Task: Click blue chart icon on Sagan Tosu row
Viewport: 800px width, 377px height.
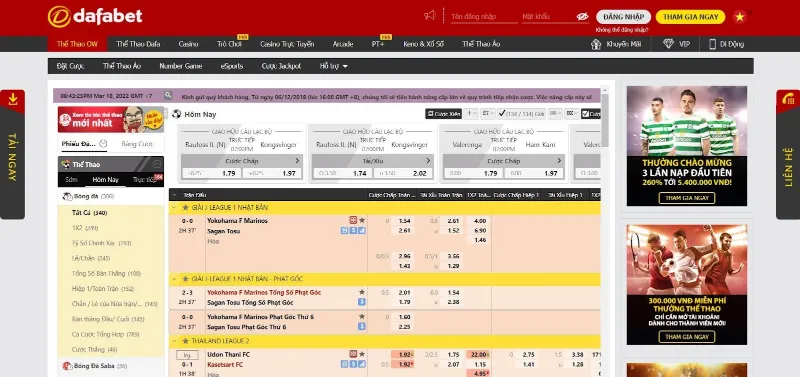Action: tap(362, 231)
